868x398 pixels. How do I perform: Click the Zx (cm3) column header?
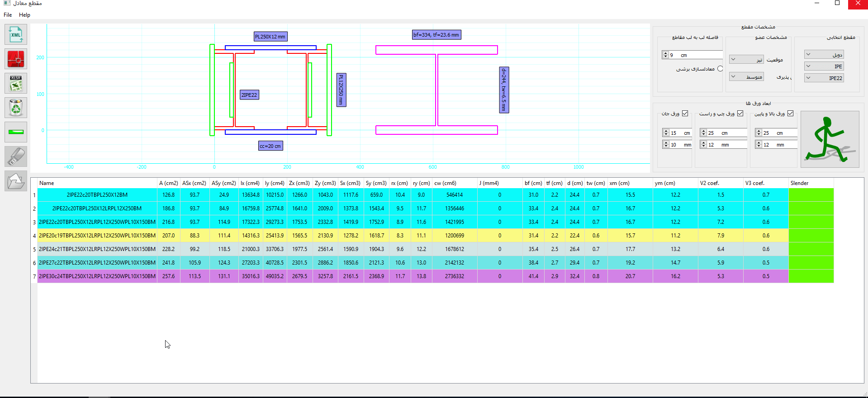(x=299, y=183)
